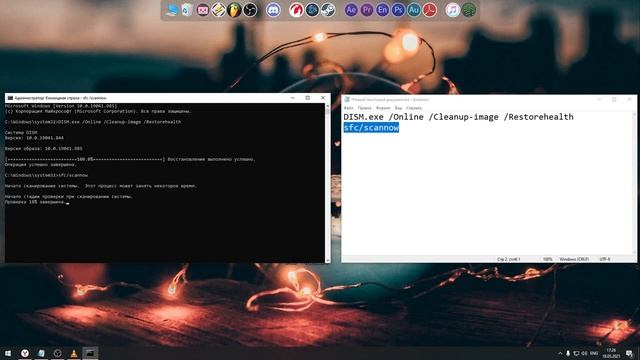
Task: Click Notepad title bar document icon
Action: point(347,100)
